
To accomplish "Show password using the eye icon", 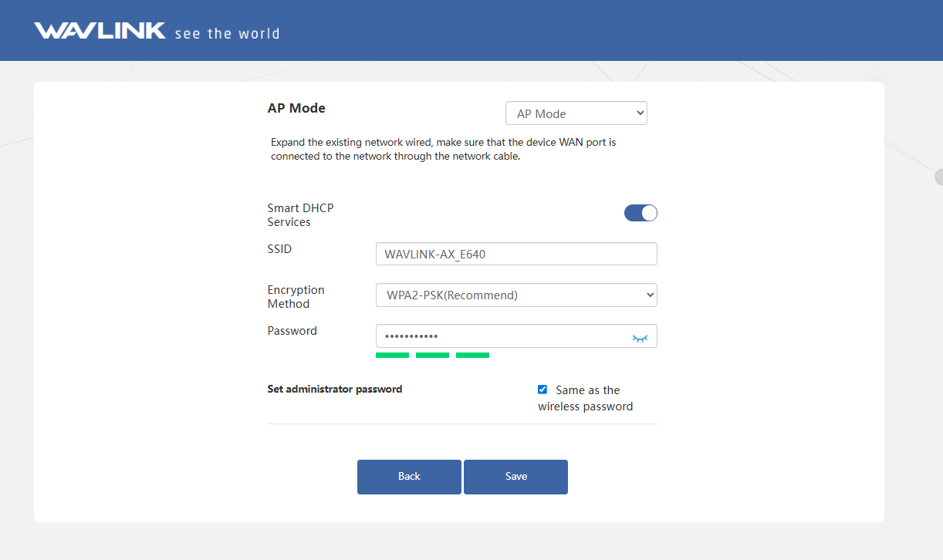I will pyautogui.click(x=640, y=337).
